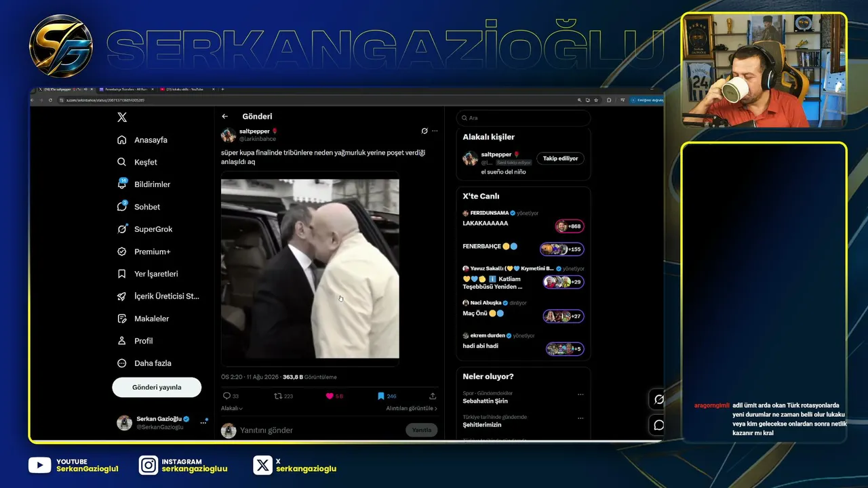Open the three-dot menu on saltpepper's post
Image resolution: width=868 pixels, height=488 pixels.
[435, 131]
